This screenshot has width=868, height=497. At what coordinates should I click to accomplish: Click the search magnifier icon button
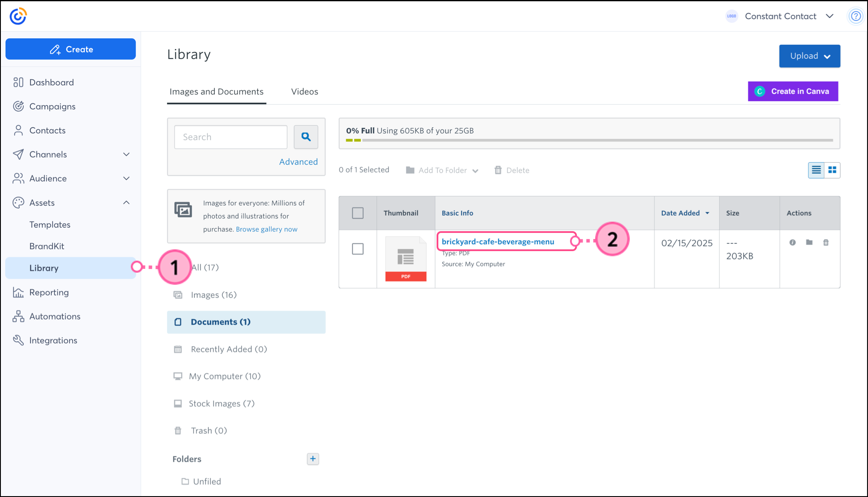[306, 137]
